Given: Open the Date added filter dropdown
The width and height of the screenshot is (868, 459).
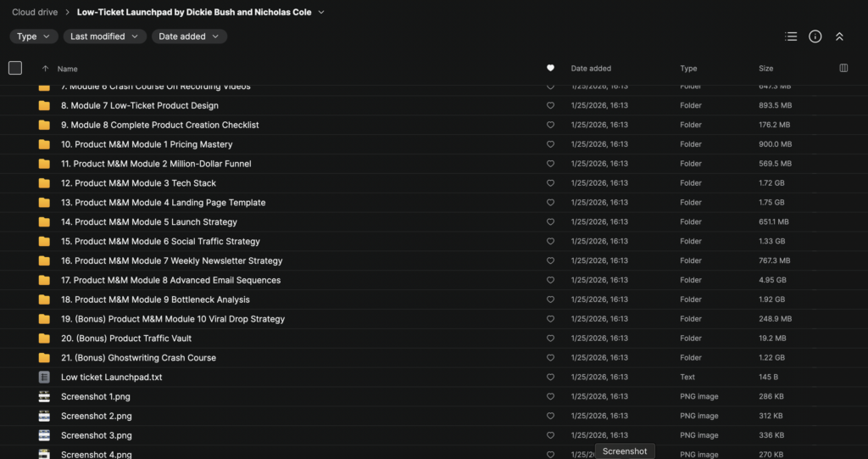Looking at the screenshot, I should point(189,36).
